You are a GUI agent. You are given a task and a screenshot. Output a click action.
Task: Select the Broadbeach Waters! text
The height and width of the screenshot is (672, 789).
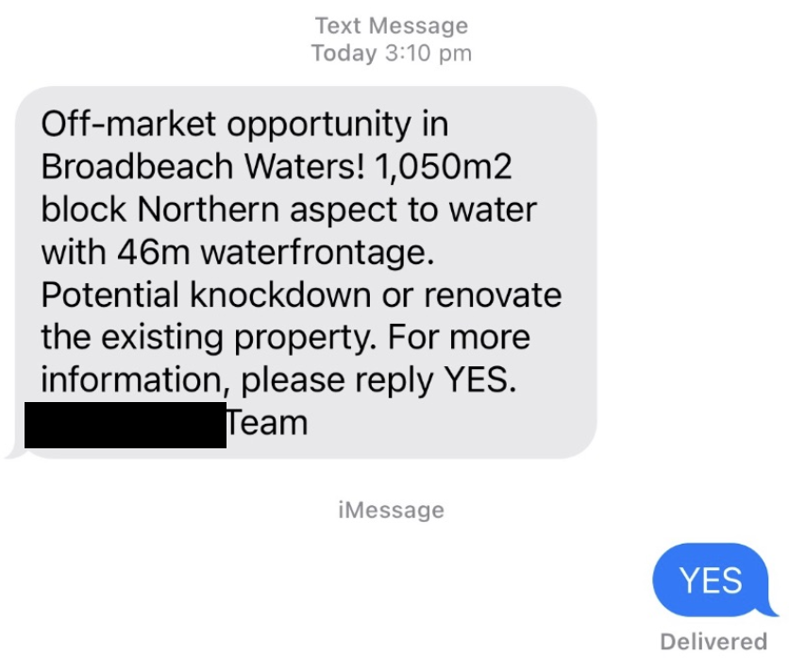[x=203, y=166]
